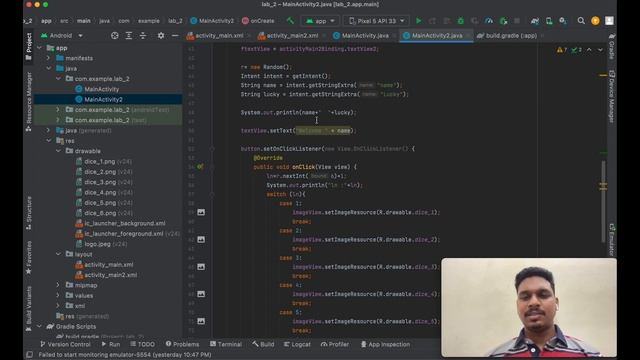The width and height of the screenshot is (640, 360).
Task: Open the Android project view dropdown
Action: point(61,36)
